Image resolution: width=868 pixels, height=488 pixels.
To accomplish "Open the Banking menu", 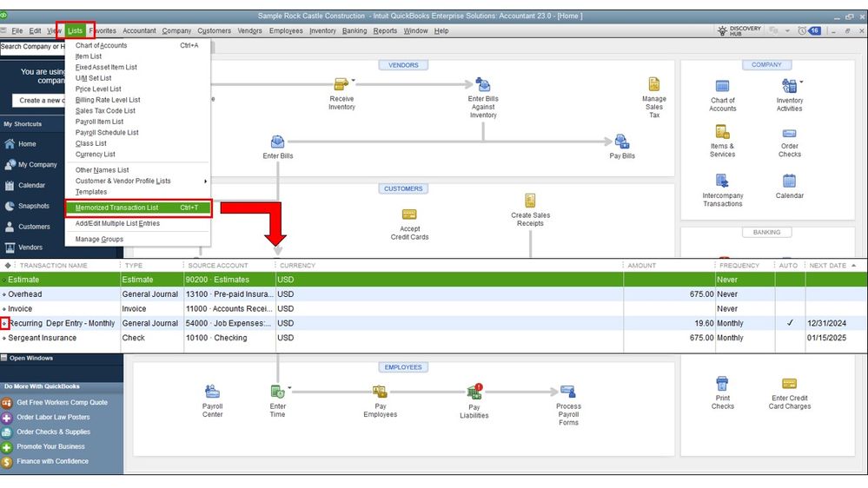I will tap(354, 31).
